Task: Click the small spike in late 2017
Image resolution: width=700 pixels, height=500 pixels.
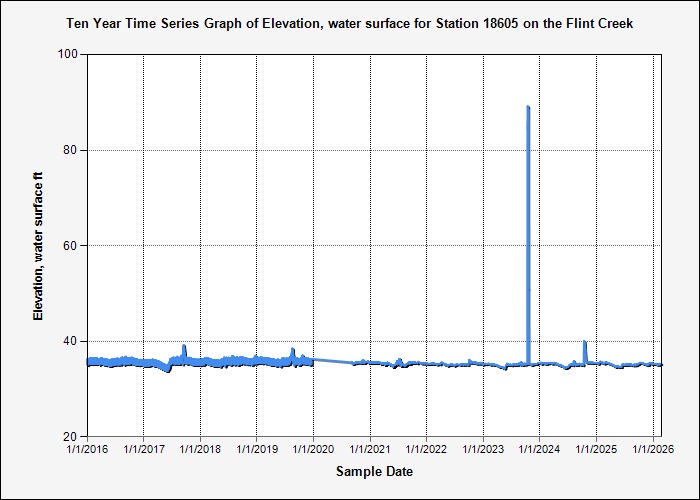Action: tap(184, 347)
